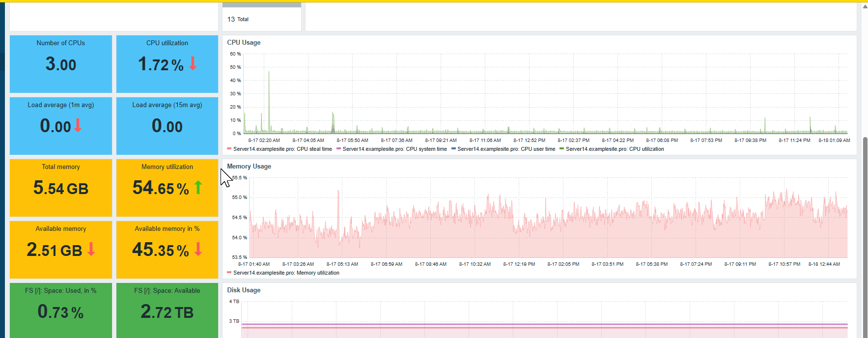Open the FS [/]: Space: Used, in % widget
868x338 pixels.
61,310
